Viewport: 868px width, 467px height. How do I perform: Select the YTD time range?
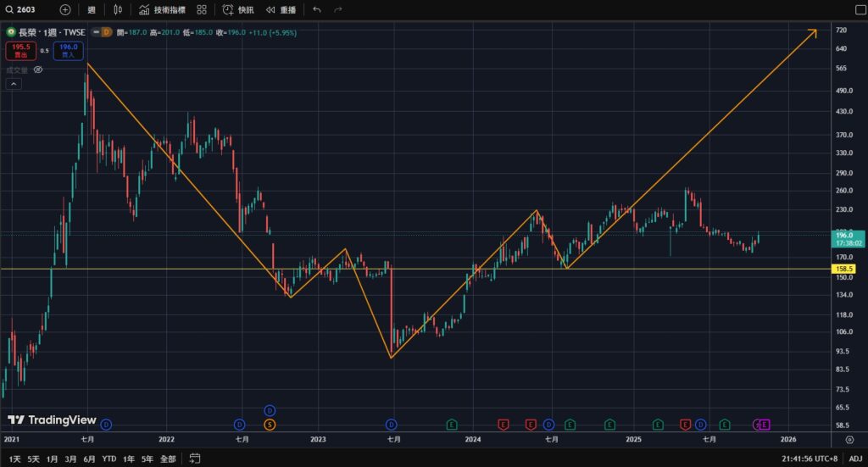point(108,459)
